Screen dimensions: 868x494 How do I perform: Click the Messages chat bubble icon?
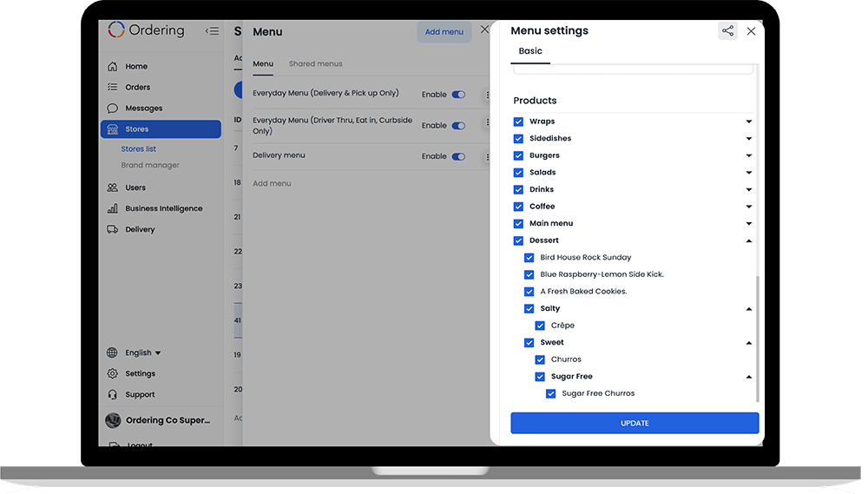pyautogui.click(x=112, y=108)
